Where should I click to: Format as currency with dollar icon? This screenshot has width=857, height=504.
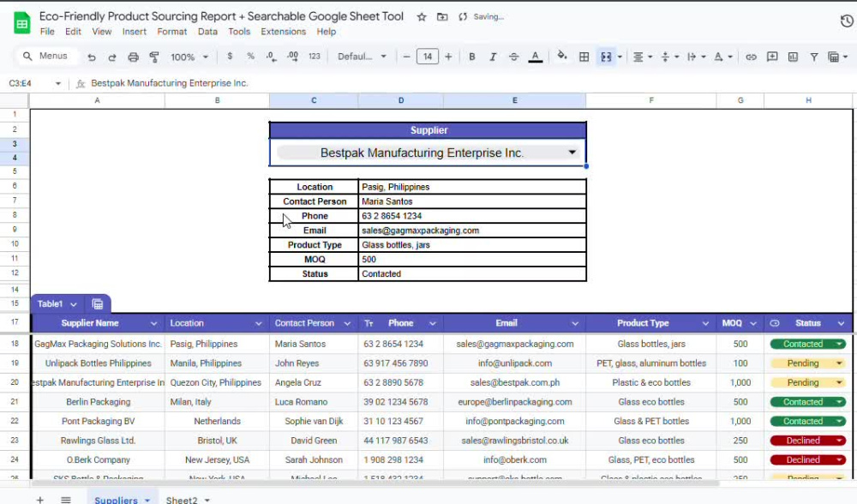[230, 57]
